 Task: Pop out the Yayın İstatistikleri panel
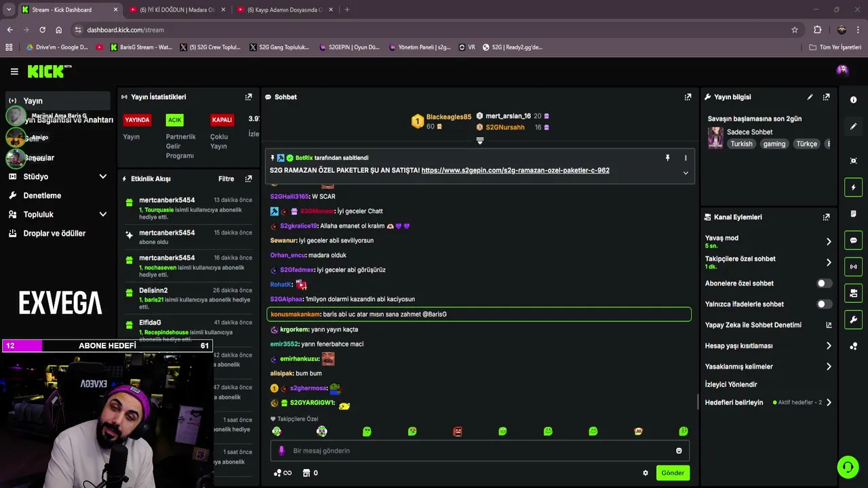coord(248,97)
